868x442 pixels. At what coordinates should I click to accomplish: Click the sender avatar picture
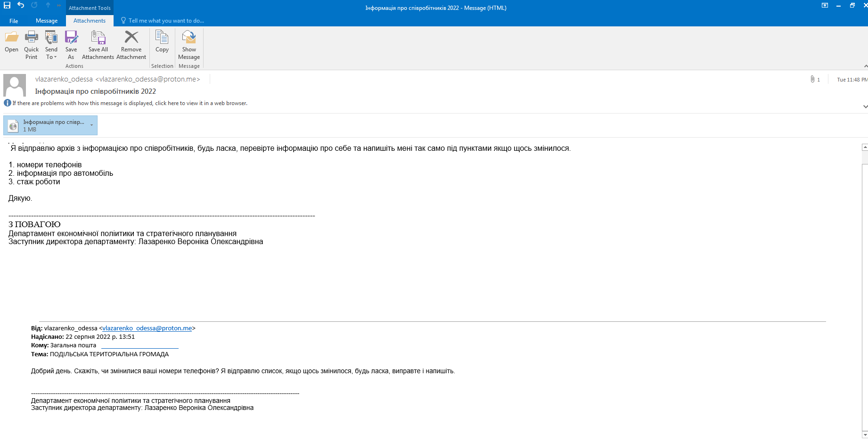click(15, 85)
